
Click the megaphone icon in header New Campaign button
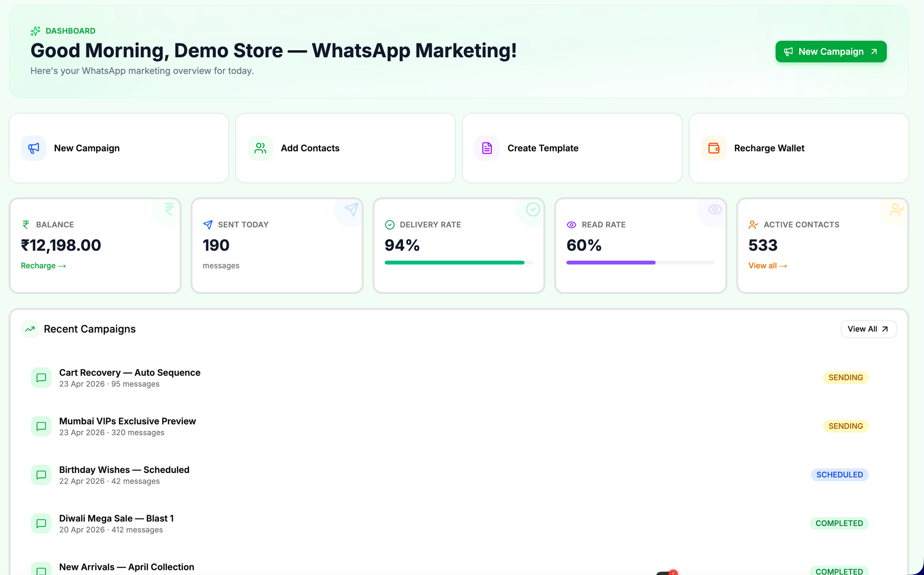click(788, 51)
